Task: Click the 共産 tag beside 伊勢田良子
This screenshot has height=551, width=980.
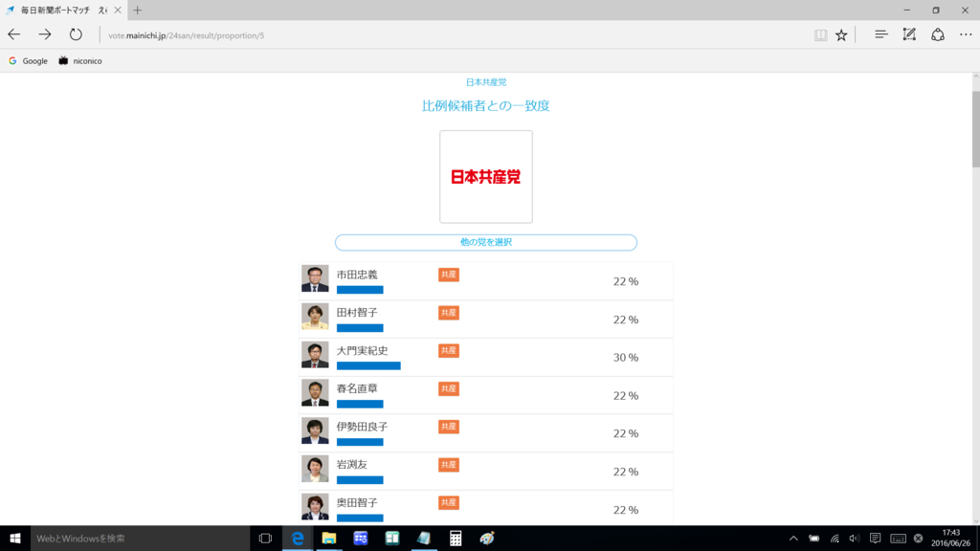Action: tap(449, 427)
